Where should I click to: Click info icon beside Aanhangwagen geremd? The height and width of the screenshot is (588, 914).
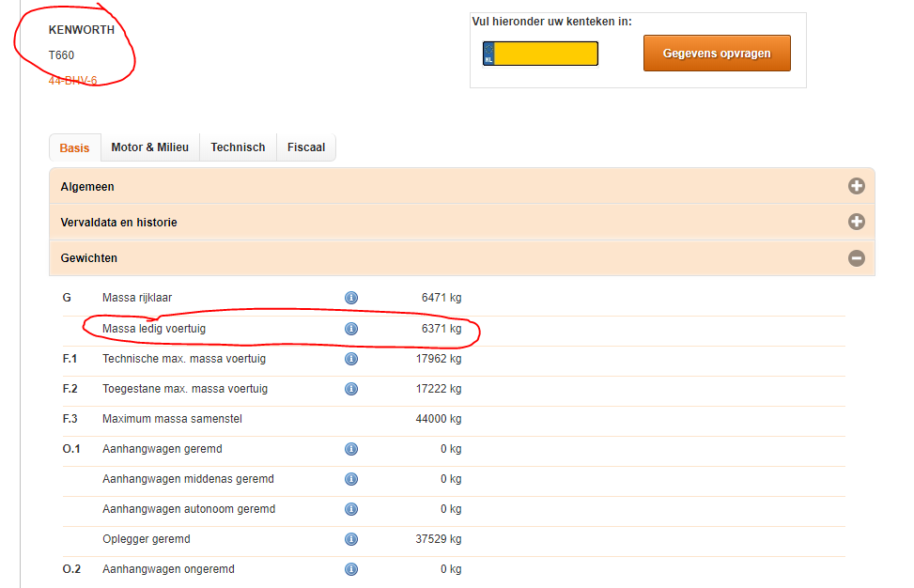tap(351, 449)
